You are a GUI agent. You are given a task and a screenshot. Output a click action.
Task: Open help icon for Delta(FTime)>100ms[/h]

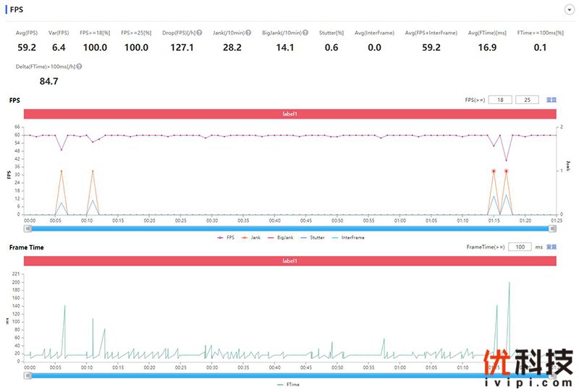[x=79, y=67]
